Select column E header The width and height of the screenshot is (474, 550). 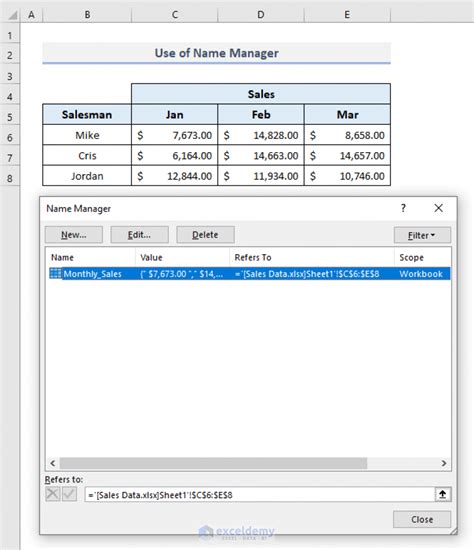coord(347,15)
